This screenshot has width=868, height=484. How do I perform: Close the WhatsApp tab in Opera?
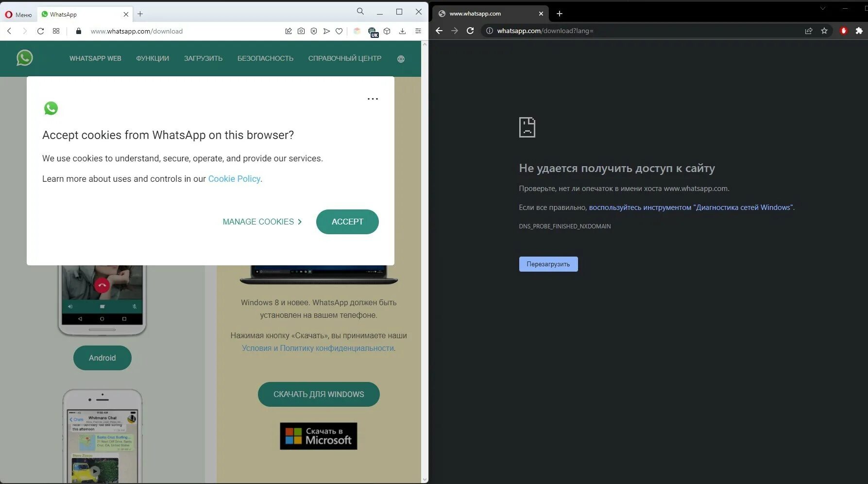(x=126, y=14)
